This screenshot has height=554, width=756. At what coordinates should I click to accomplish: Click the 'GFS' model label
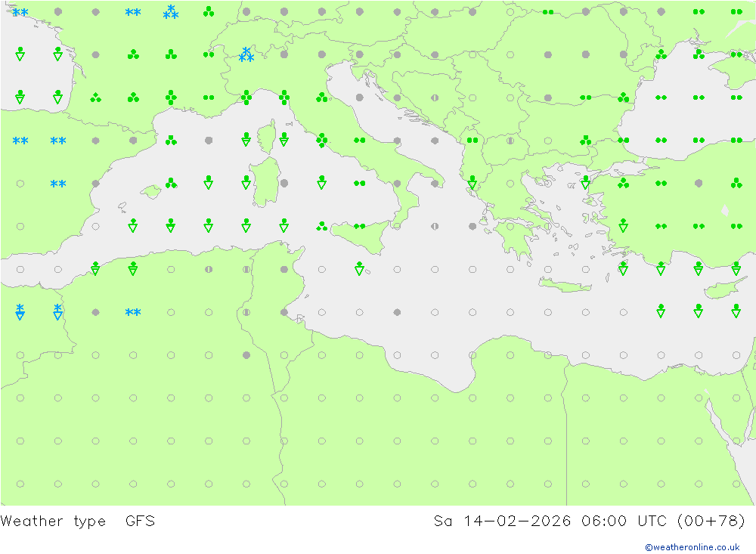tap(141, 522)
